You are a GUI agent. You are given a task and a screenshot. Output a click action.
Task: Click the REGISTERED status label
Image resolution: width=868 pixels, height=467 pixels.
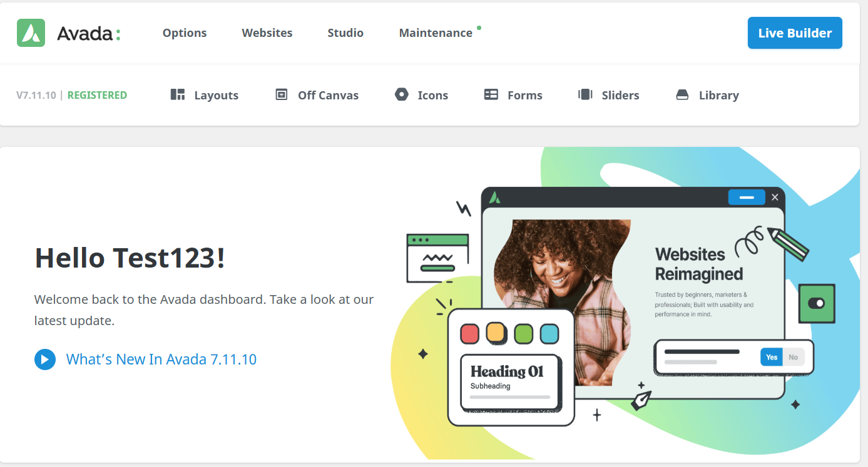pos(97,95)
